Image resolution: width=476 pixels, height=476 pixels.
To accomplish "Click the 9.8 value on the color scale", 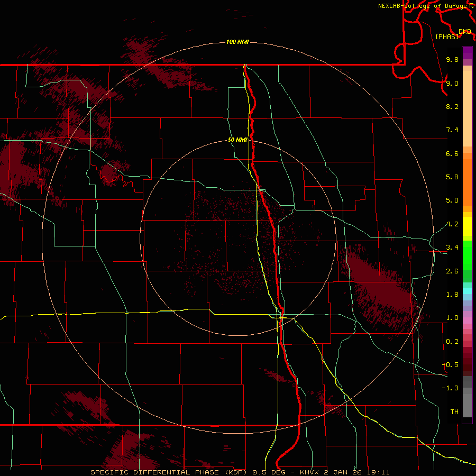I will point(452,59).
